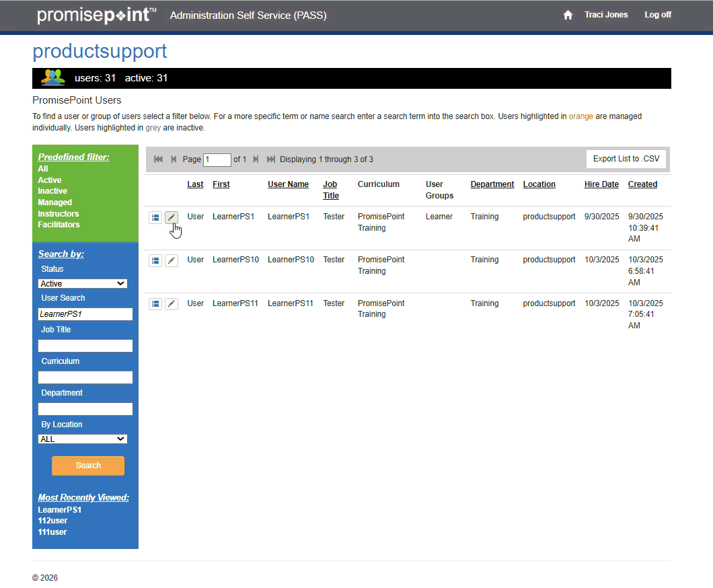Choose the Facilitators predefined filter

click(x=59, y=225)
